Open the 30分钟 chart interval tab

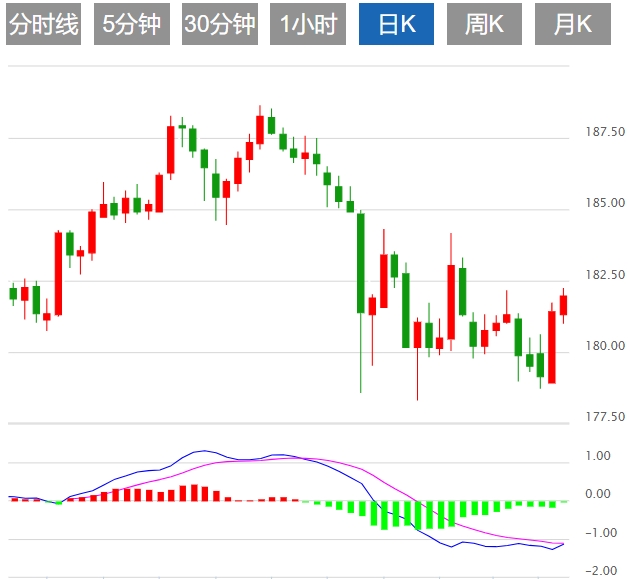pos(220,24)
